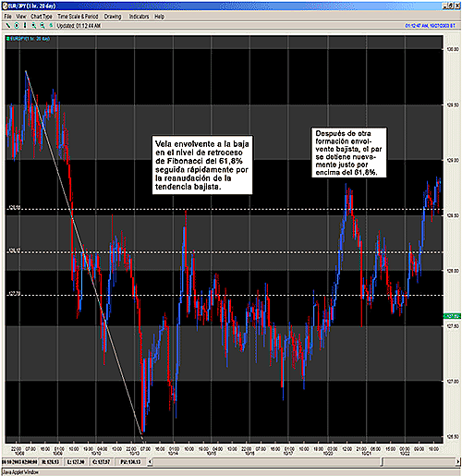Viewport: 462px width, 476px height.
Task: Click the scrollbar thumb handle near right end
Action: (x=382, y=461)
